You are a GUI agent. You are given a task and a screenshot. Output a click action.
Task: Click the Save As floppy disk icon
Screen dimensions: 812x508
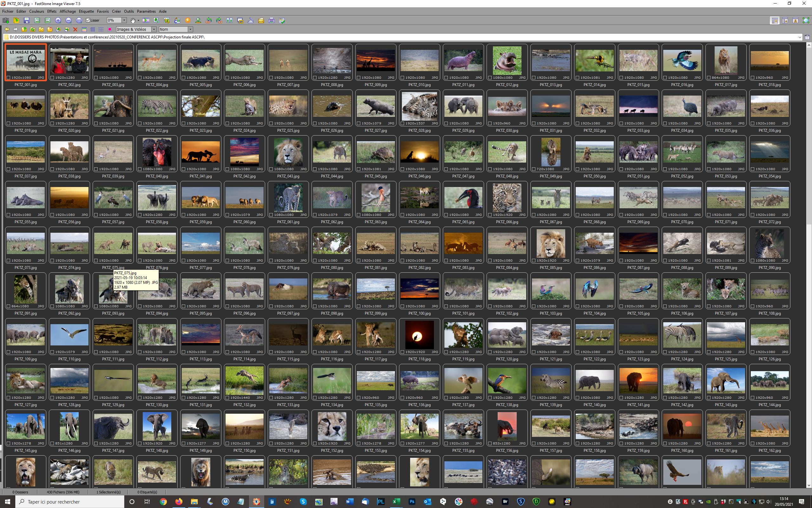pyautogui.click(x=27, y=21)
